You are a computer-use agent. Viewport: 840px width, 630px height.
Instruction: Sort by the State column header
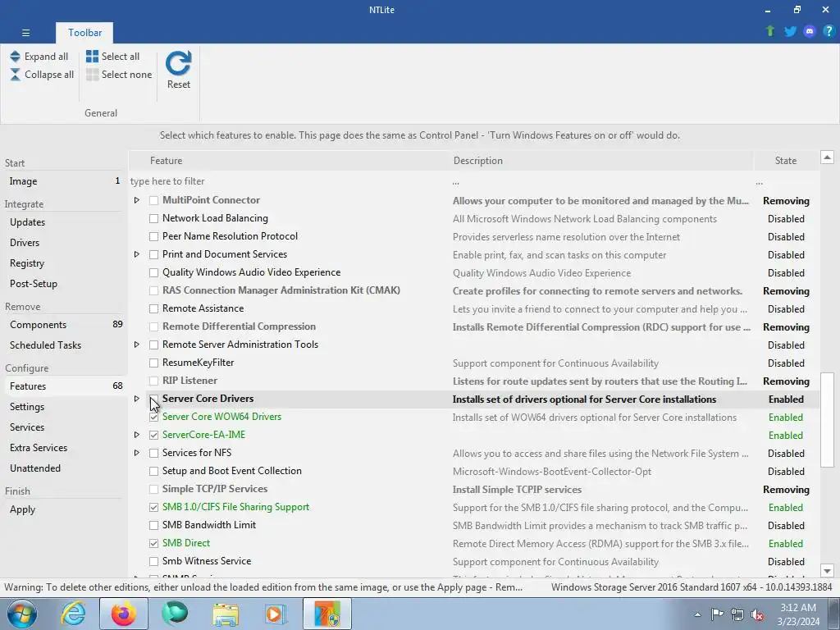(x=786, y=161)
